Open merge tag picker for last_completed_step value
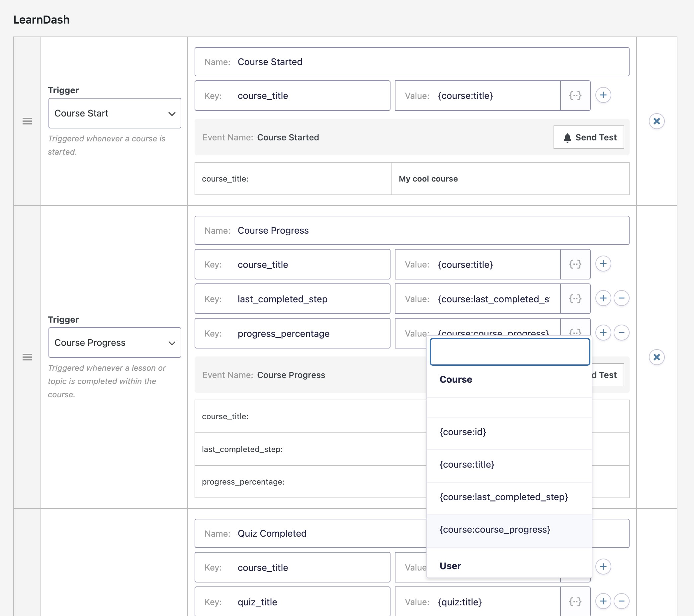The image size is (694, 616). click(575, 299)
